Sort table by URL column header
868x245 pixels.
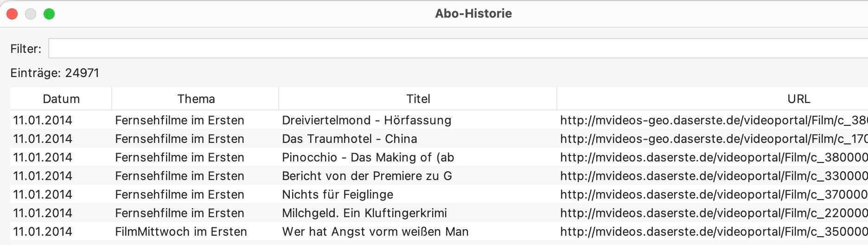(x=798, y=99)
